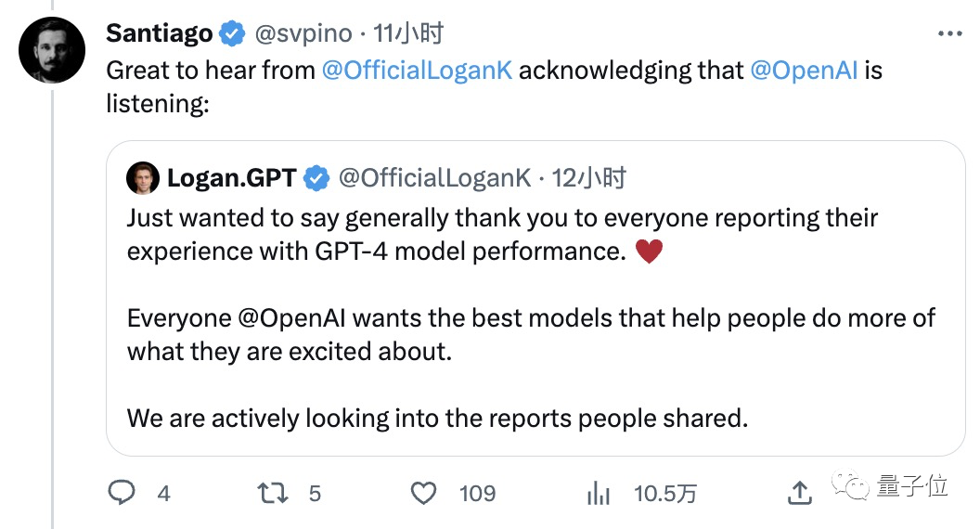Click the red heart emoji
Screen dimensions: 980x529
[x=649, y=252]
